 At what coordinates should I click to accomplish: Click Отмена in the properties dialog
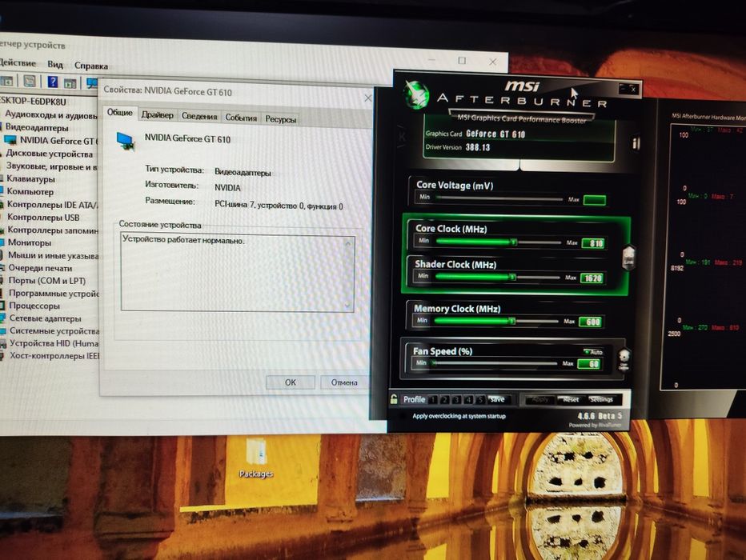click(344, 382)
